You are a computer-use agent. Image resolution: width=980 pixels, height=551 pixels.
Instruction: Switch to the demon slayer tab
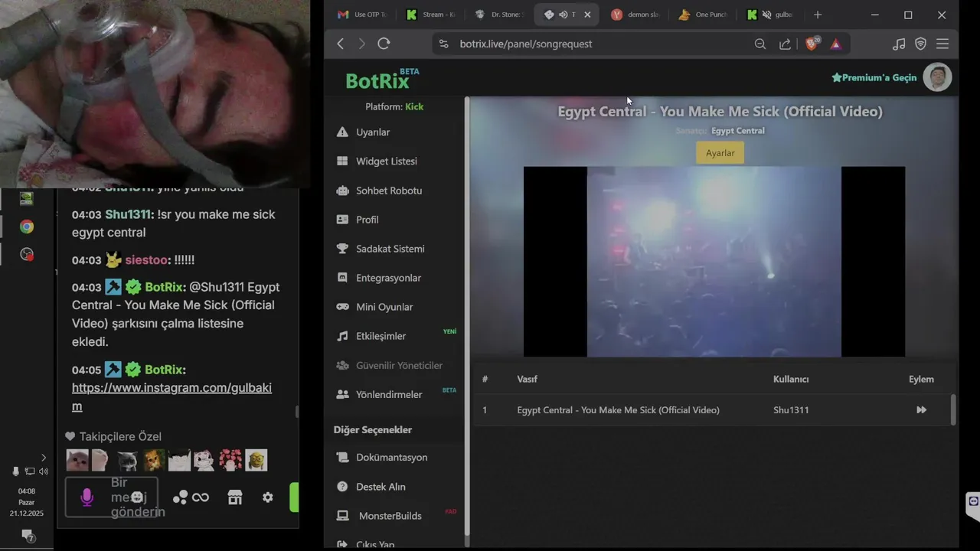click(x=635, y=15)
